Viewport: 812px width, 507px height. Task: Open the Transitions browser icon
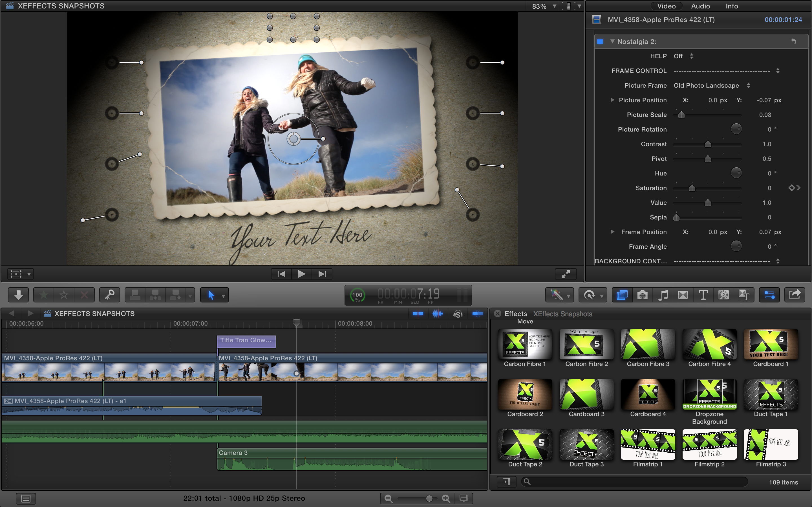click(x=683, y=295)
